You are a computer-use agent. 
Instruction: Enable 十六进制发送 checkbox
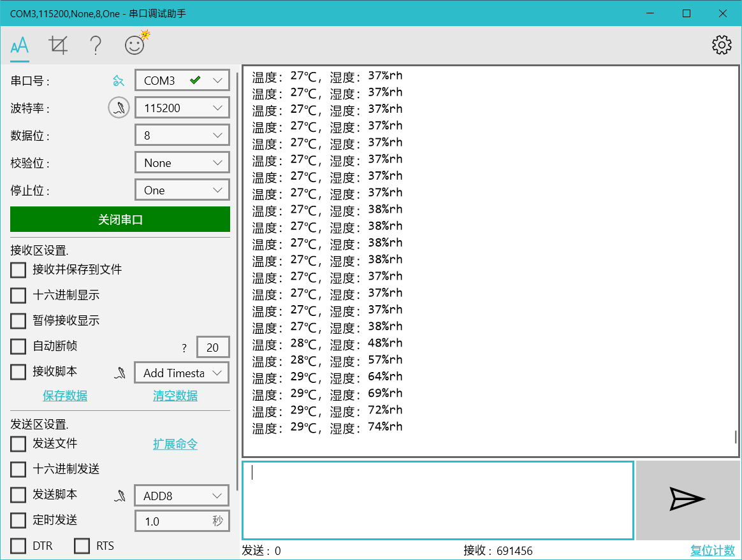tap(18, 470)
